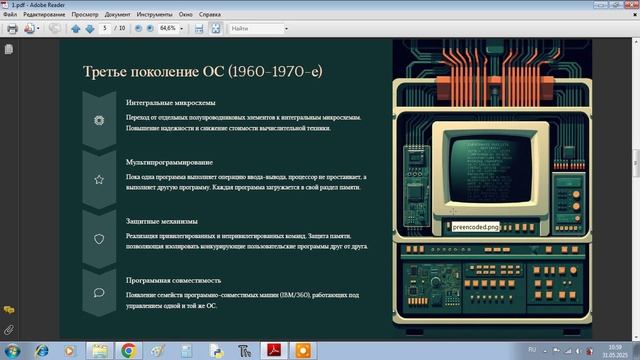Click the Windows Start button

coord(12,351)
